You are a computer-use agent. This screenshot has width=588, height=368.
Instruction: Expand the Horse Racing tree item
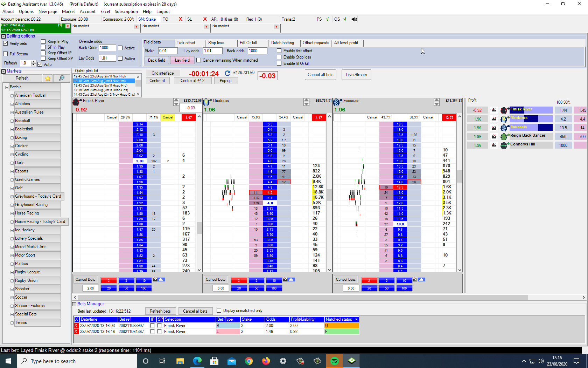(12, 213)
